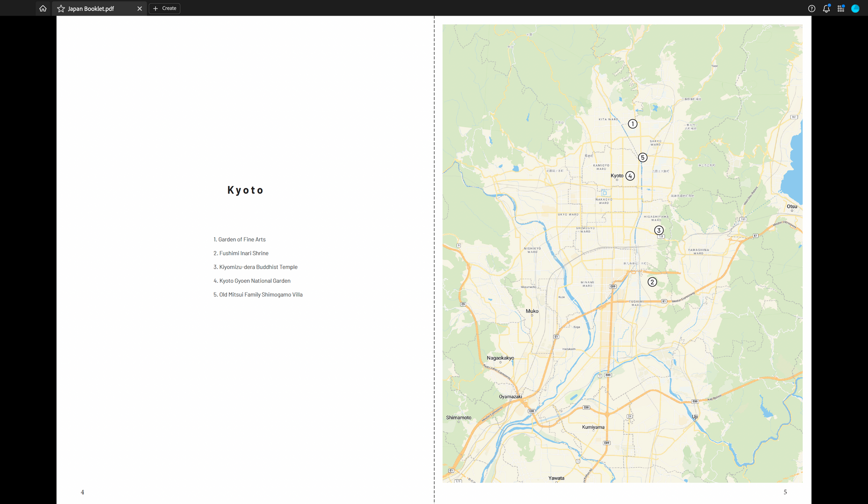
Task: Open the Help question mark icon
Action: tap(812, 8)
